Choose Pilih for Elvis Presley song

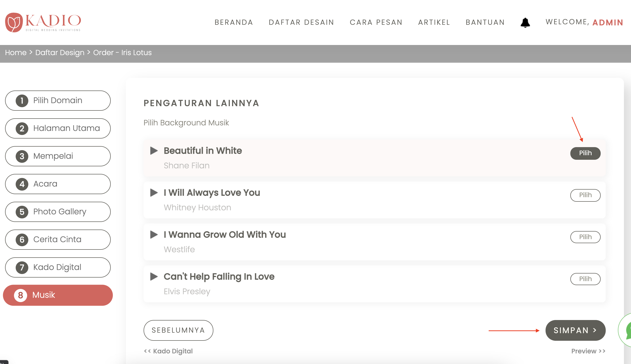pos(585,279)
